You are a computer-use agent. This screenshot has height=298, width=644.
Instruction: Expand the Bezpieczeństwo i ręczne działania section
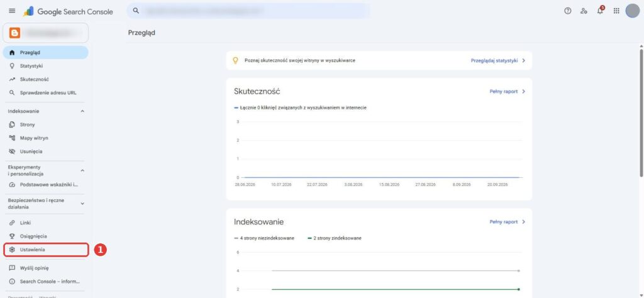point(82,204)
